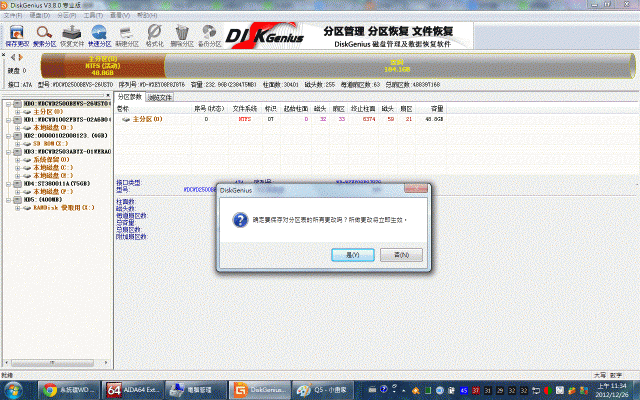This screenshot has width=640, height=400.
Task: Confirm saving with the Yes (是) button
Action: click(353, 255)
